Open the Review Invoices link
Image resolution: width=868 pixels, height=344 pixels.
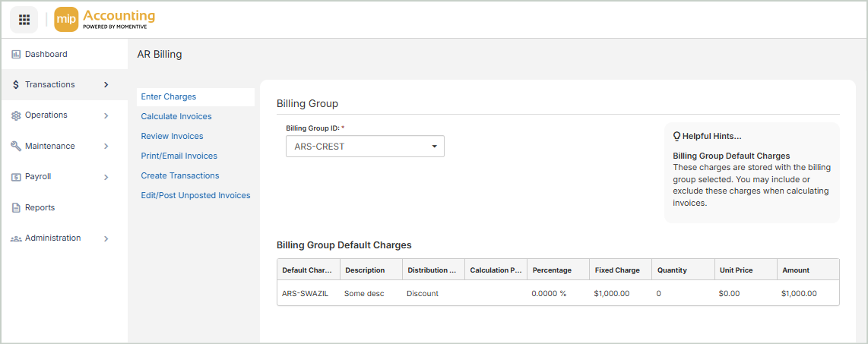tap(172, 137)
